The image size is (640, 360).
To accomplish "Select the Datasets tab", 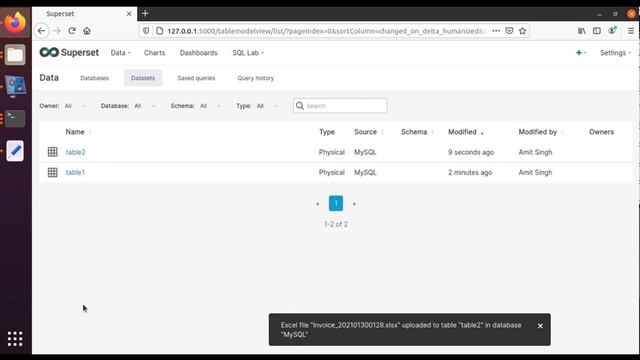I will 143,78.
